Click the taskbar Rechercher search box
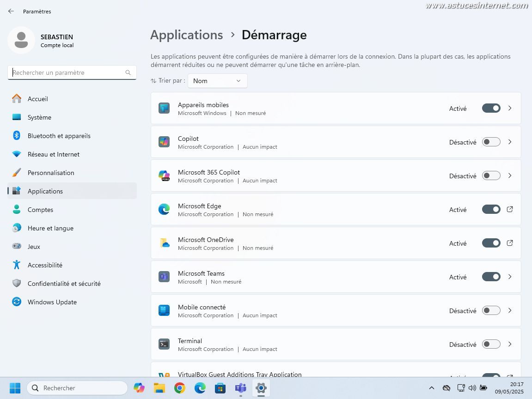Screen dimensions: 532x399 pyautogui.click(x=77, y=388)
